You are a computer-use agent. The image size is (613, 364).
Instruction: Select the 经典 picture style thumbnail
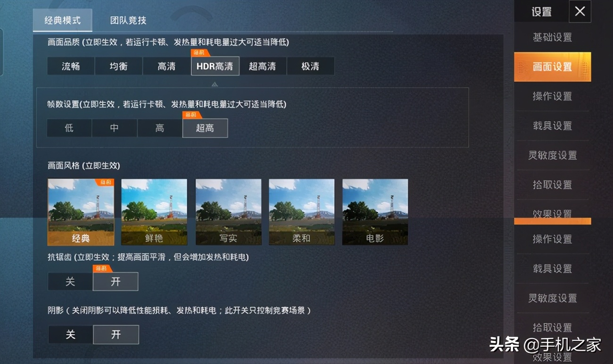coord(81,212)
